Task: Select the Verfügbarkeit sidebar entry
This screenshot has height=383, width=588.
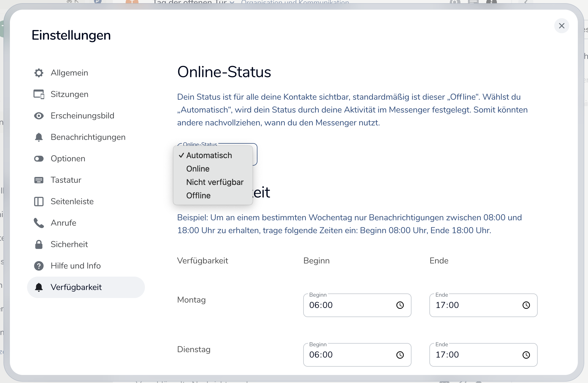Action: click(x=76, y=287)
